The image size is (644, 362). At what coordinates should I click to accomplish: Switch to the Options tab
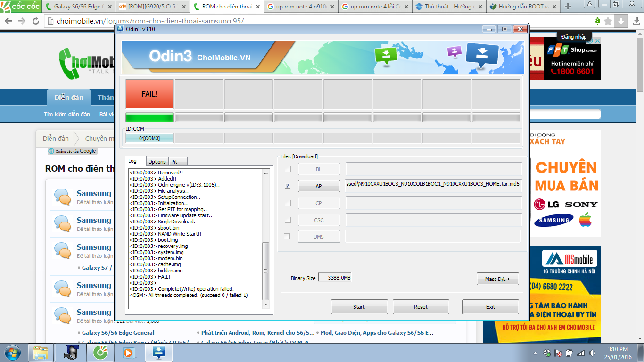click(x=157, y=162)
